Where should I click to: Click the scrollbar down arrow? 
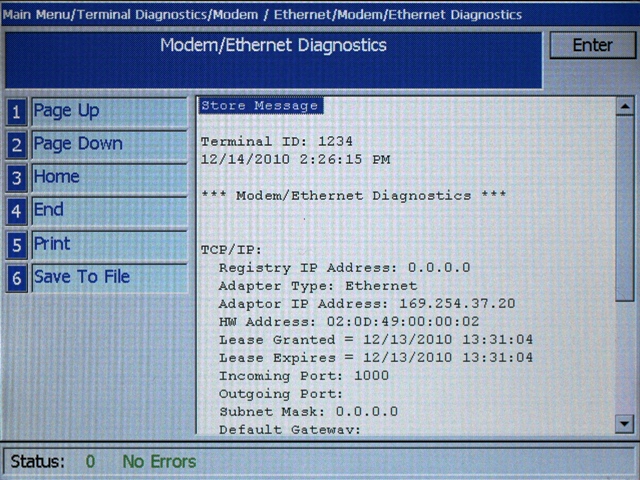coord(624,423)
